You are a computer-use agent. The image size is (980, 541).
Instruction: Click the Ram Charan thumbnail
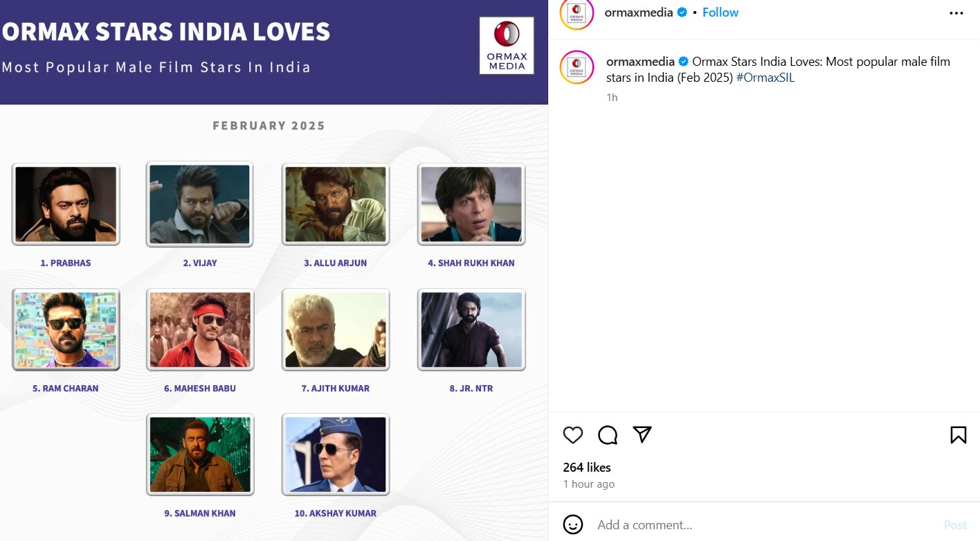click(x=66, y=330)
